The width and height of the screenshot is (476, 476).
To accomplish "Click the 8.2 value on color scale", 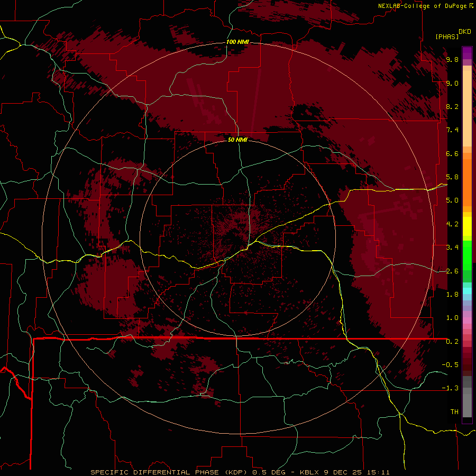I will pos(452,106).
